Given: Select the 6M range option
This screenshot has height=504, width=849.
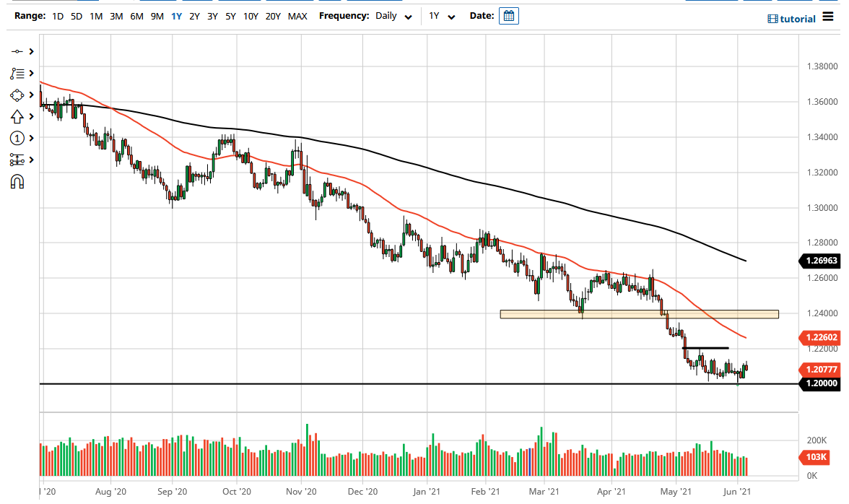Looking at the screenshot, I should point(136,15).
